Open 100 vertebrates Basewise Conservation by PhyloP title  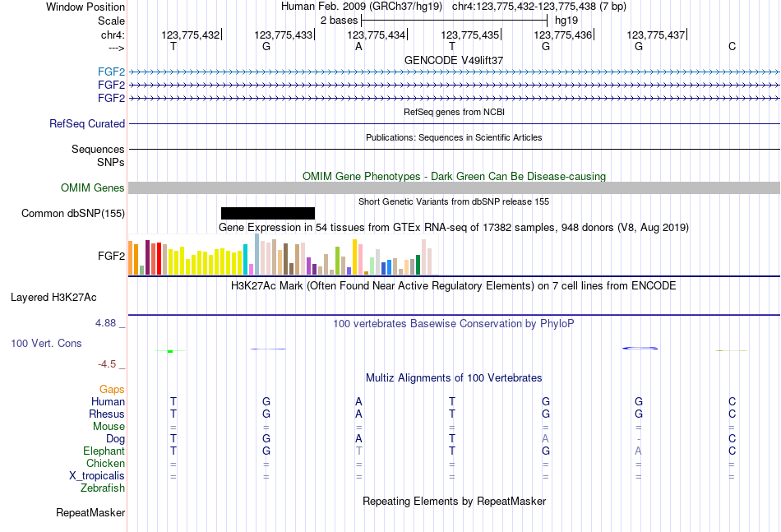pyautogui.click(x=454, y=324)
